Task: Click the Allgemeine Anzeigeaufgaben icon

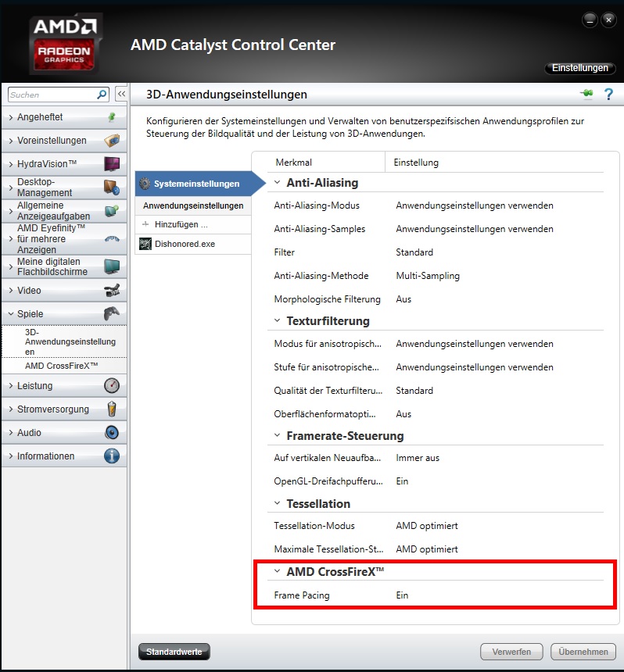Action: coord(112,211)
